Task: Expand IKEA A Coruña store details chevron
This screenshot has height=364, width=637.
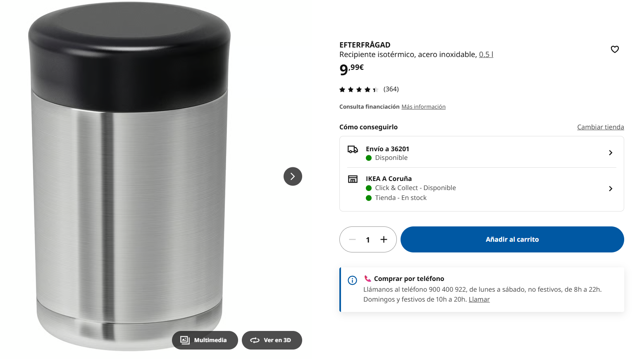Action: pyautogui.click(x=611, y=189)
